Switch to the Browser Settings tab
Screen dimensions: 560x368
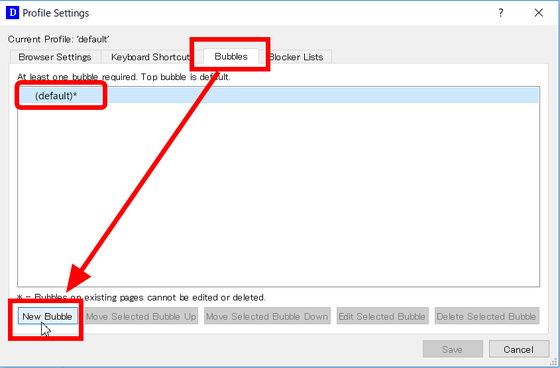click(x=55, y=57)
